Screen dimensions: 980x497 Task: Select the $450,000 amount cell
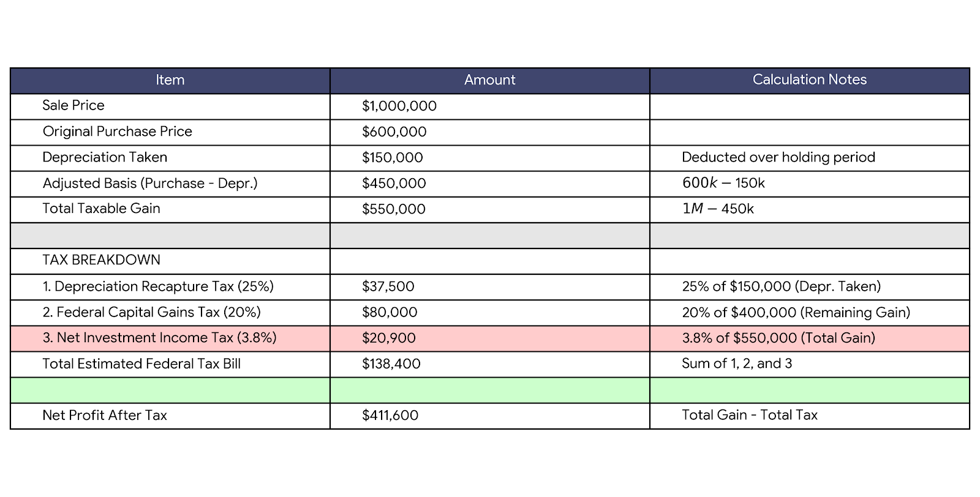[394, 184]
